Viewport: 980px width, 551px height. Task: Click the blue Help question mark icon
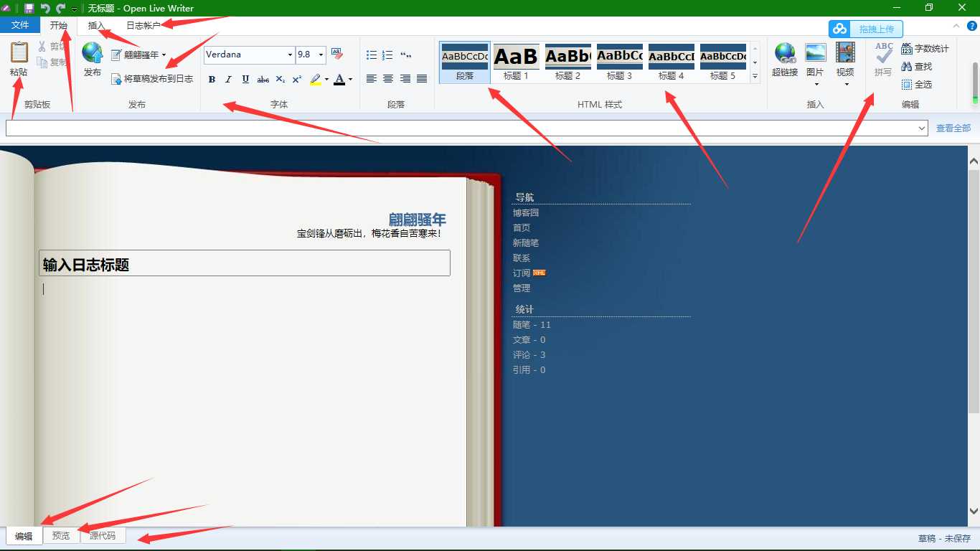click(972, 26)
